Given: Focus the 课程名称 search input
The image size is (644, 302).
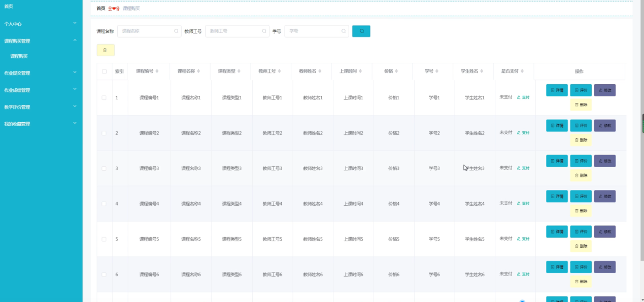Looking at the screenshot, I should pos(149,31).
